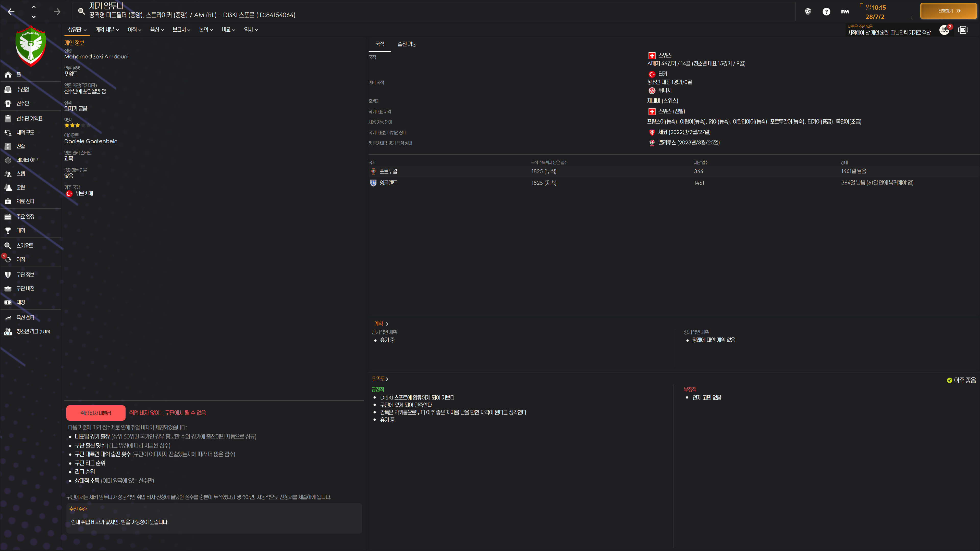Image resolution: width=980 pixels, height=551 pixels.
Task: Expand the 계약 세부 dropdown menu
Action: 107,30
